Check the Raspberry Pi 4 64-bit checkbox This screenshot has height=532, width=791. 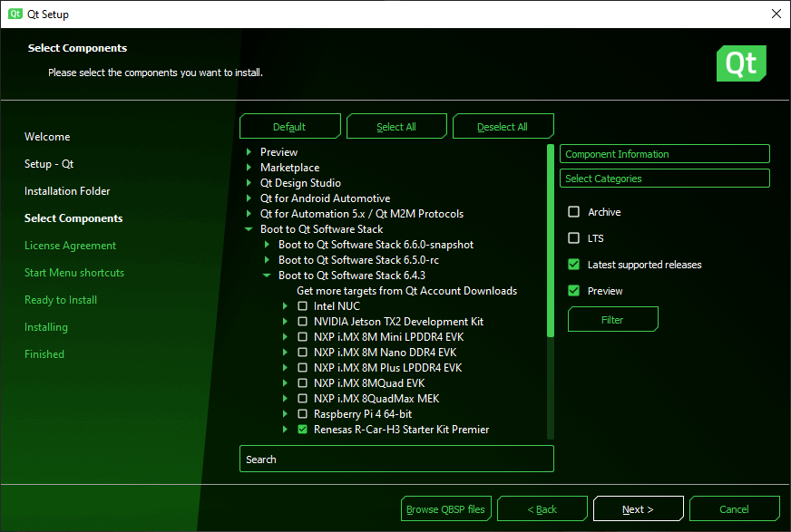click(303, 414)
